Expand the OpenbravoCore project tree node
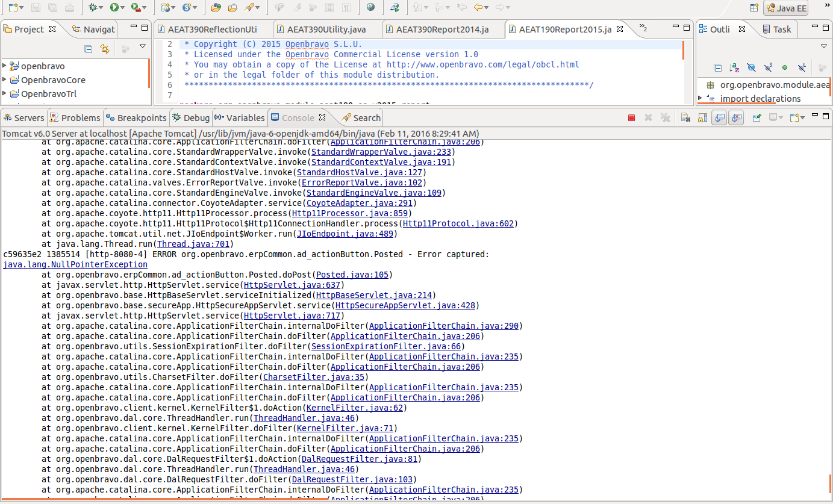Image resolution: width=833 pixels, height=504 pixels. tap(5, 80)
